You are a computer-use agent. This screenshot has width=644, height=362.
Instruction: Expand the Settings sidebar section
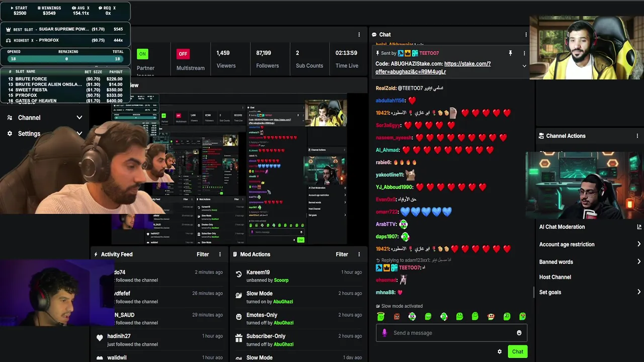(x=79, y=134)
